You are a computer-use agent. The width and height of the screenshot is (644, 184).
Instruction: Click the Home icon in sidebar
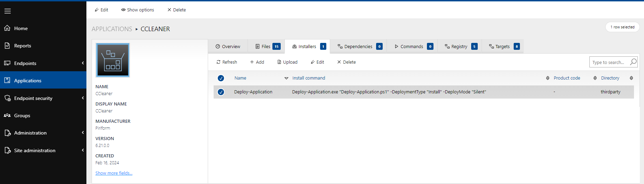[x=7, y=28]
